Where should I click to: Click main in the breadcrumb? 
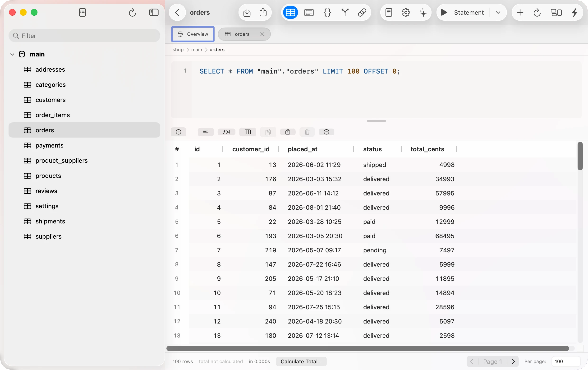pyautogui.click(x=197, y=50)
